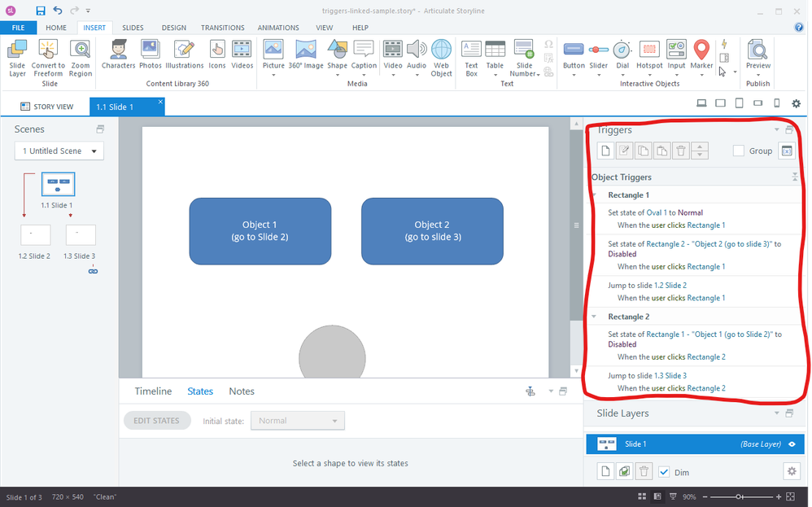Click the Story View button
Screen dimensions: 812x507
[47, 107]
